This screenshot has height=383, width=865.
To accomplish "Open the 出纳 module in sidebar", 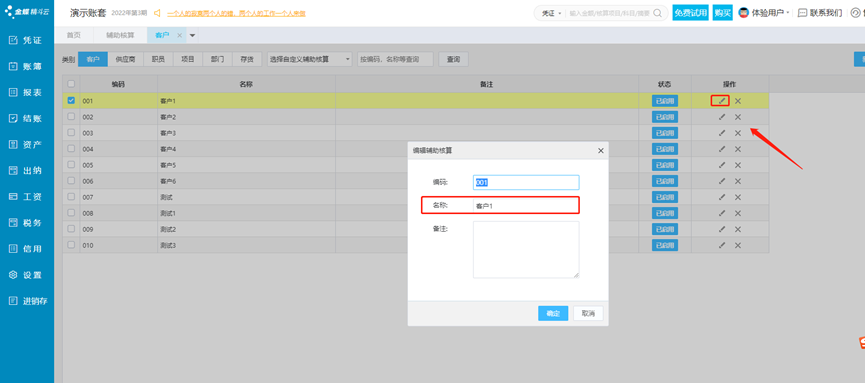I will 26,171.
